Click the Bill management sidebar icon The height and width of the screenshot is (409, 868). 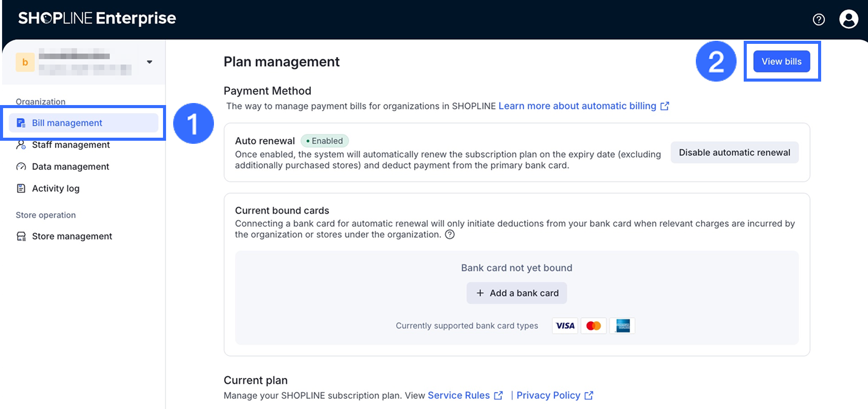[x=21, y=123]
